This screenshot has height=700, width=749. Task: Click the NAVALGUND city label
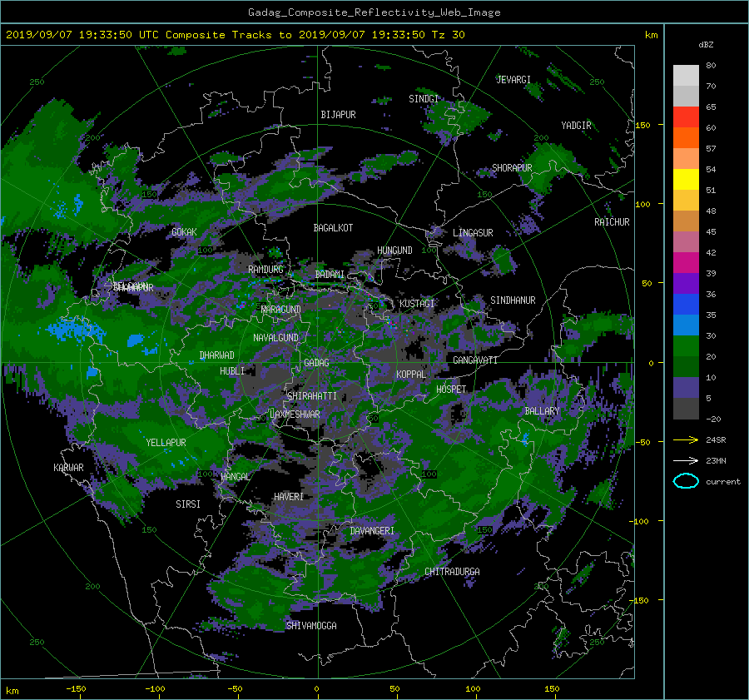(275, 338)
